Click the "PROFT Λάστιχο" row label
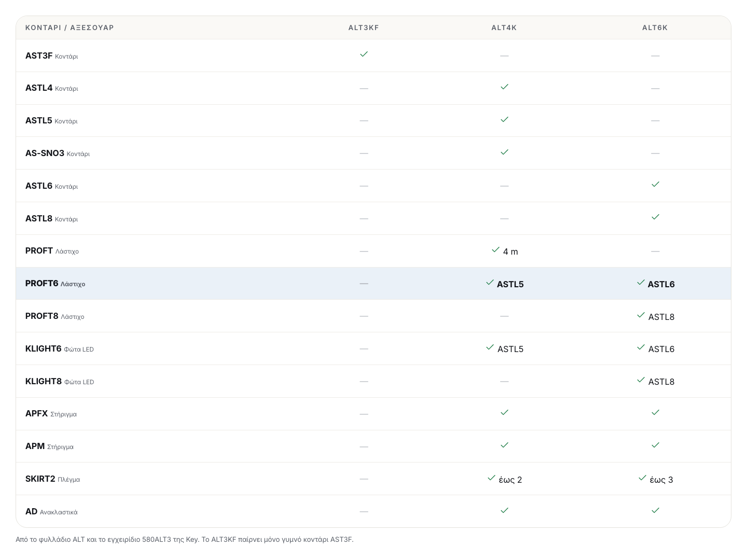The width and height of the screenshot is (747, 560). point(52,251)
